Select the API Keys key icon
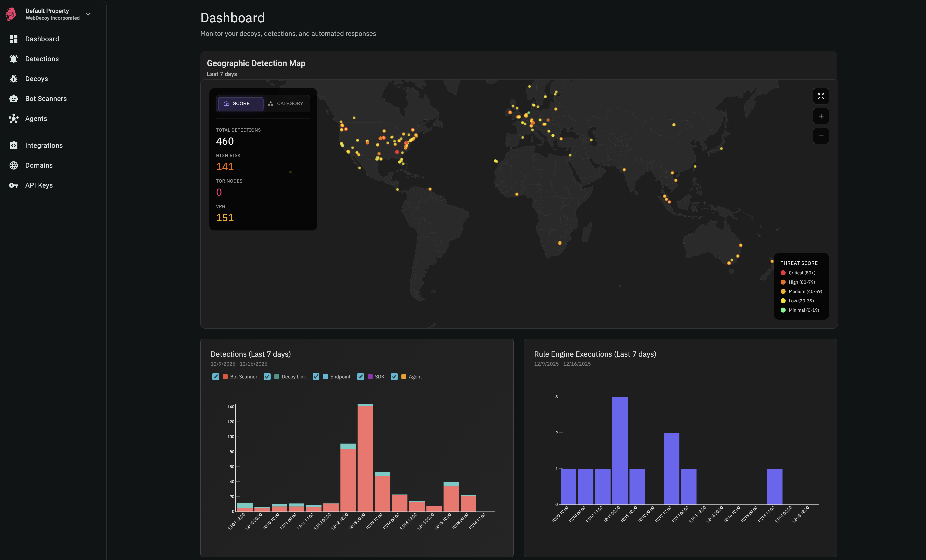The image size is (926, 560). [13, 185]
